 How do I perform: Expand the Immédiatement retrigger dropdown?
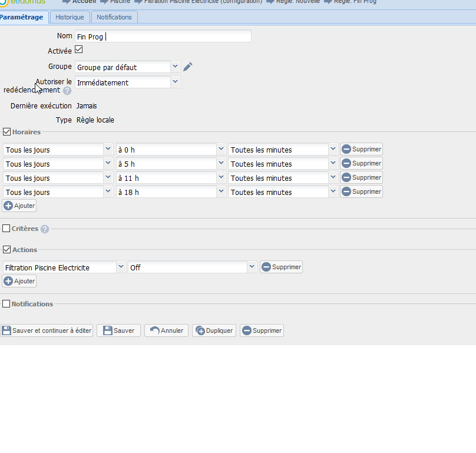(x=175, y=82)
